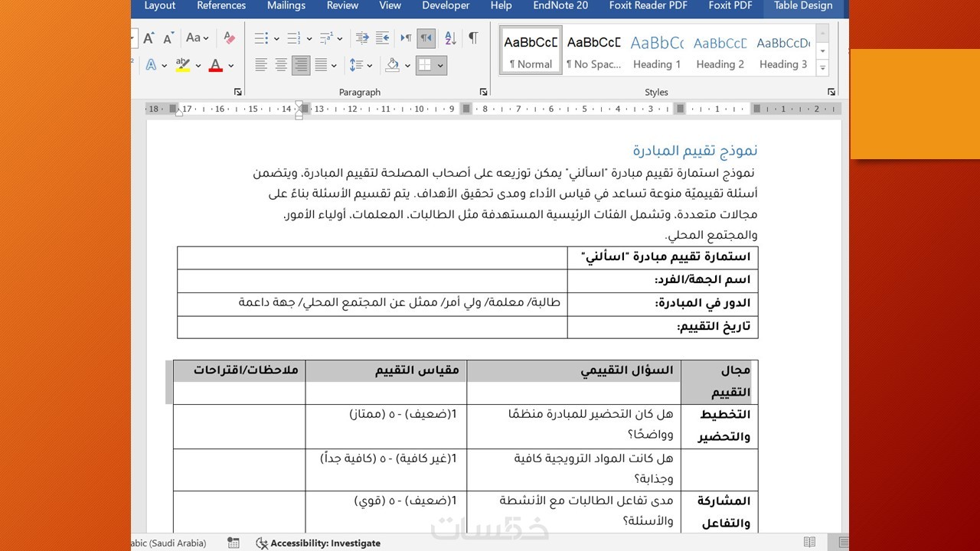Viewport: 980px width, 551px height.
Task: Switch to the Review tab
Action: tap(342, 5)
